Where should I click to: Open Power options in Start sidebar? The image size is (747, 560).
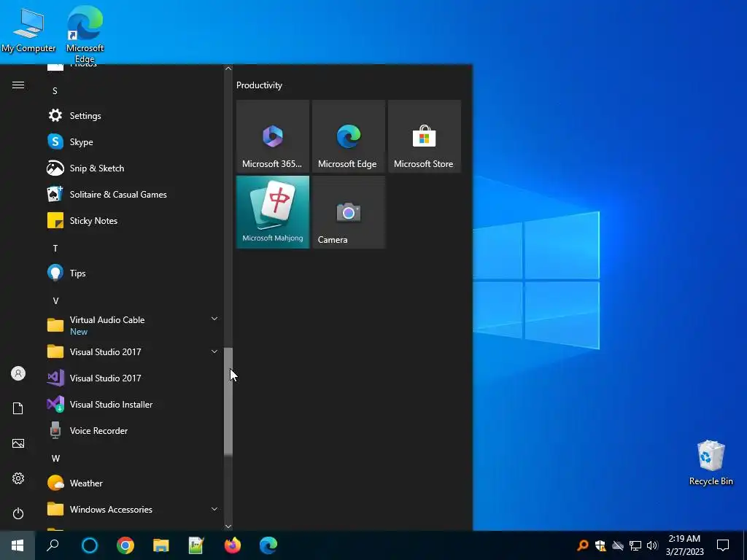[x=18, y=513]
